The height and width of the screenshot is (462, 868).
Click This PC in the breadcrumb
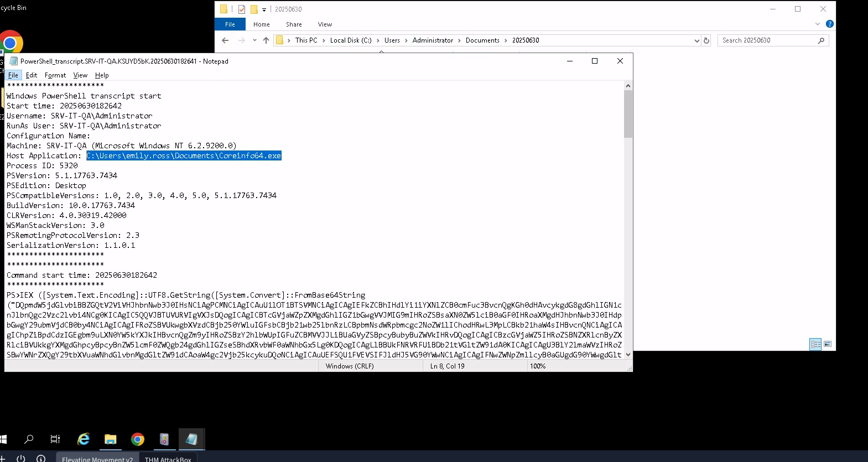[306, 40]
